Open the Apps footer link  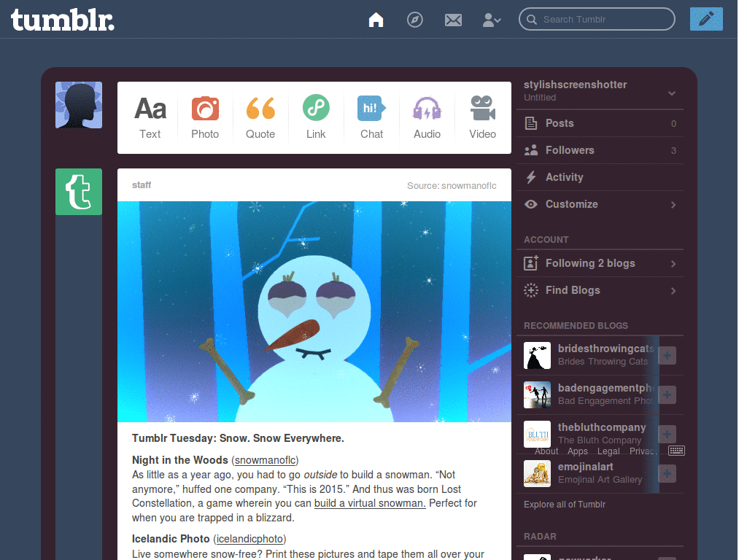pos(578,451)
